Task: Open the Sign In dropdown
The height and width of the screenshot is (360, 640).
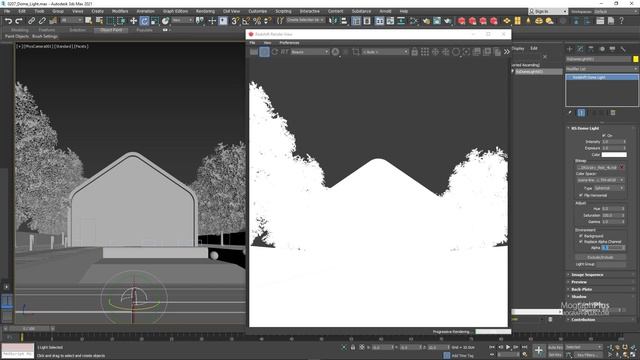Action: pyautogui.click(x=548, y=11)
